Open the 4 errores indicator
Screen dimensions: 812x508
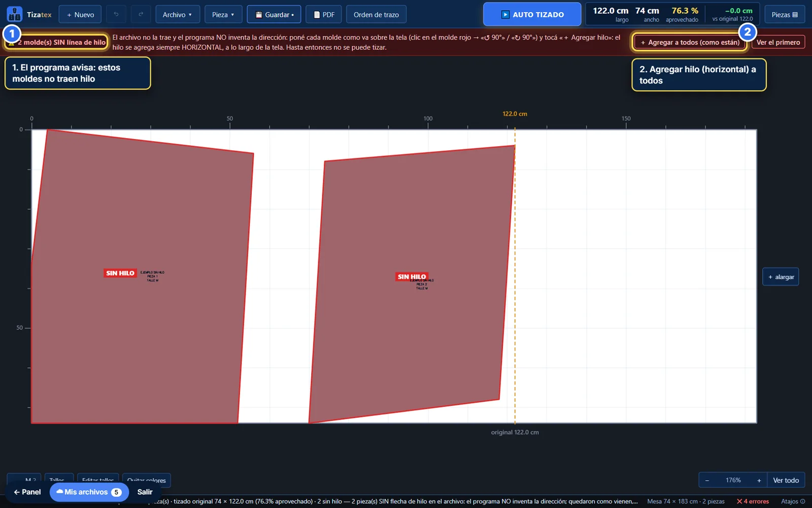753,501
